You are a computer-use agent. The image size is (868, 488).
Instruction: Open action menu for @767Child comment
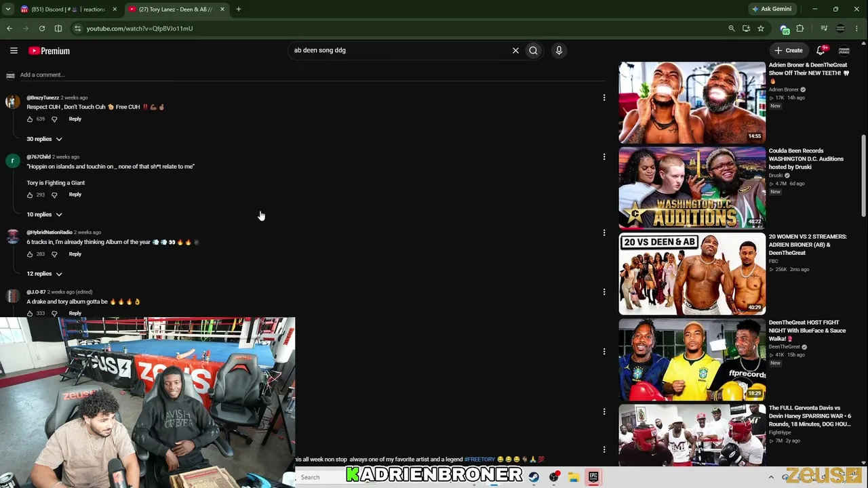[x=604, y=157]
